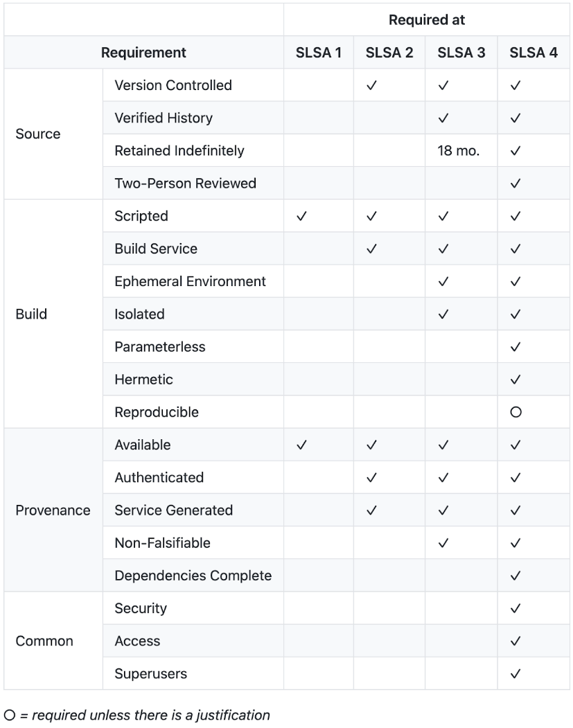The image size is (573, 728).
Task: Click the Hermetic SLSA 4 checkmark
Action: click(515, 380)
